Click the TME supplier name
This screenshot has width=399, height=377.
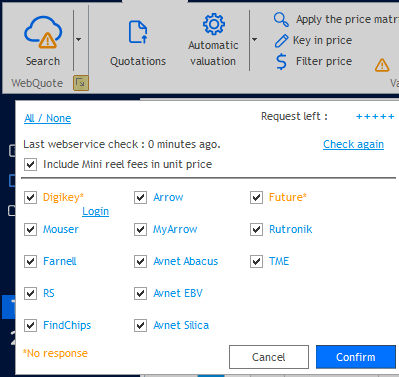point(279,261)
